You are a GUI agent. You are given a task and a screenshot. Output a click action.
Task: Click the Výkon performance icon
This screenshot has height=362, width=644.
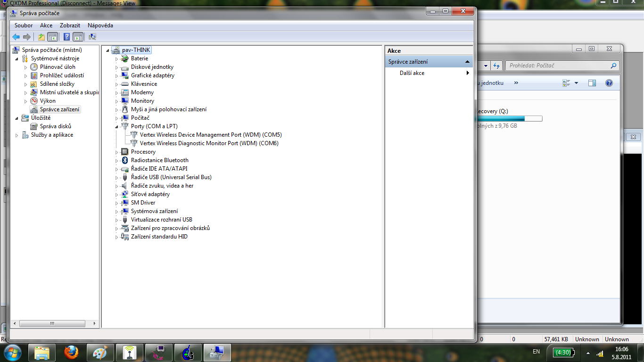pos(34,101)
